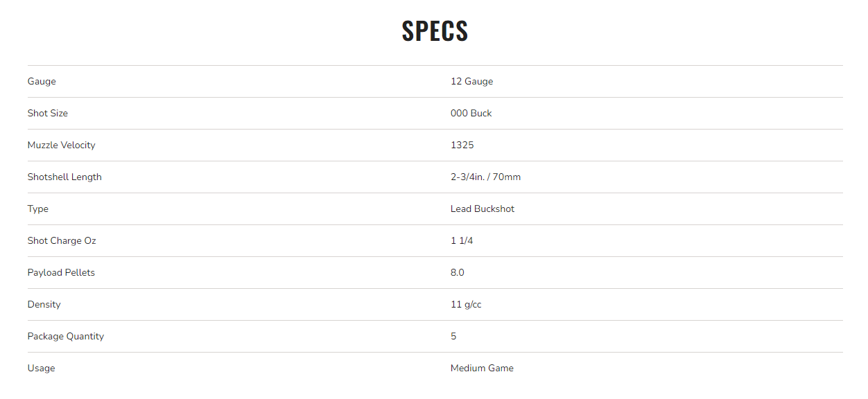Select the Medium Game usage value

pyautogui.click(x=482, y=368)
